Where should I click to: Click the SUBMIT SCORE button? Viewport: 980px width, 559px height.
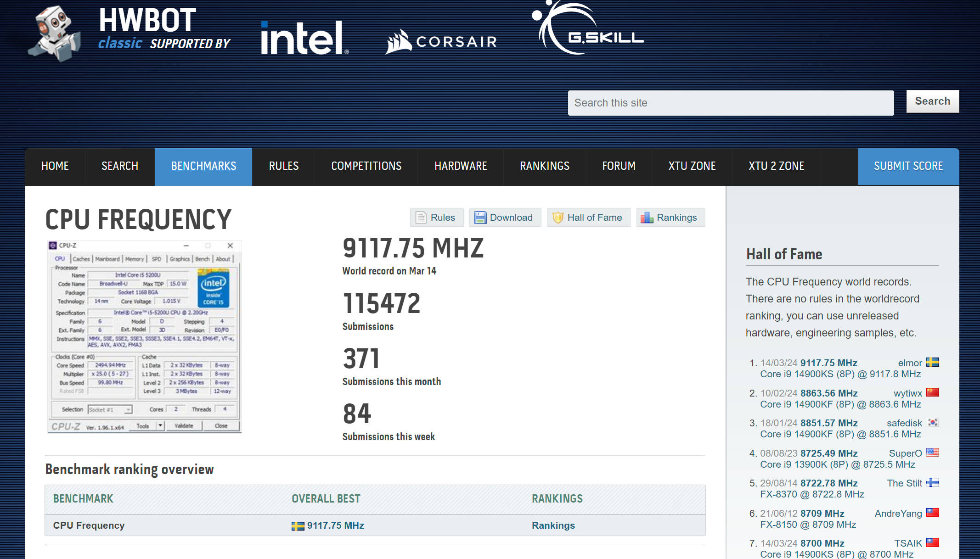pyautogui.click(x=908, y=166)
